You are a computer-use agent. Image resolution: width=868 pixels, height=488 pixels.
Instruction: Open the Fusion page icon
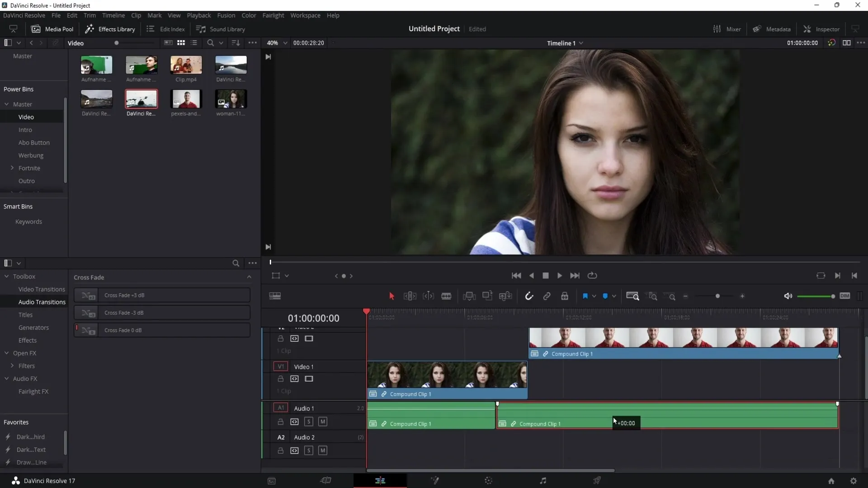(x=435, y=481)
